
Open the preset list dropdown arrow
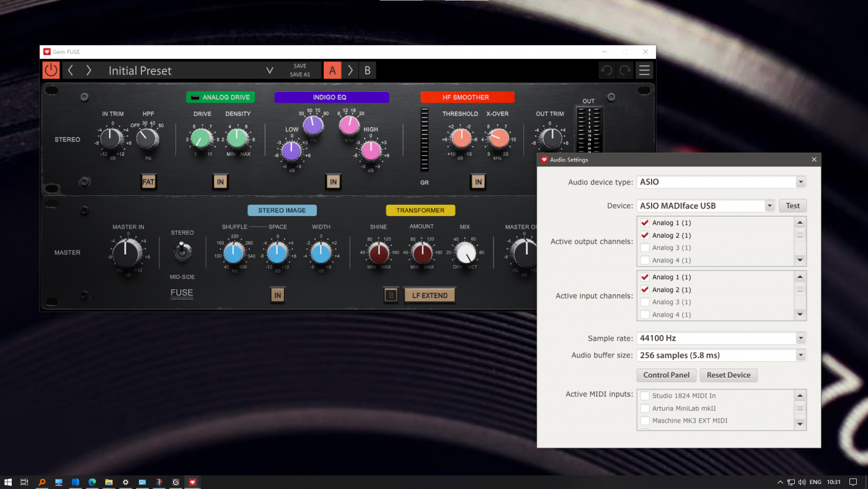270,71
